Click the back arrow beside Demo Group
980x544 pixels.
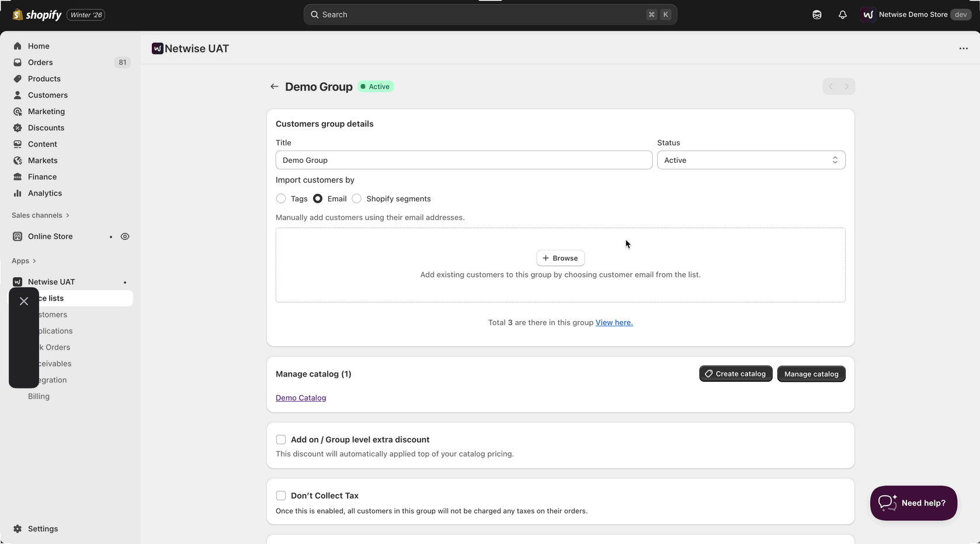tap(274, 86)
